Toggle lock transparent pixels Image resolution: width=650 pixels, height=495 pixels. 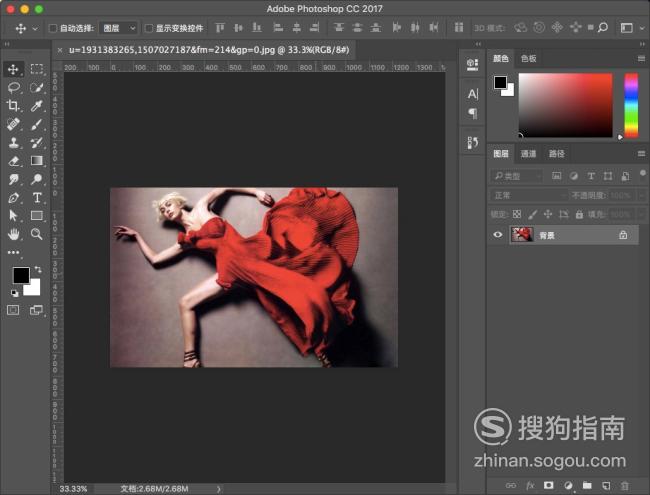(517, 214)
